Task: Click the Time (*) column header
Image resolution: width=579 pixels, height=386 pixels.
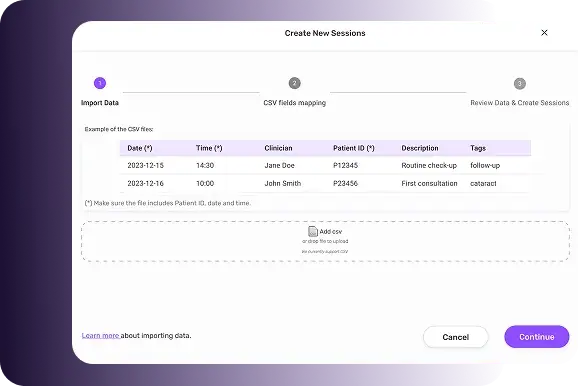Action: click(x=209, y=148)
